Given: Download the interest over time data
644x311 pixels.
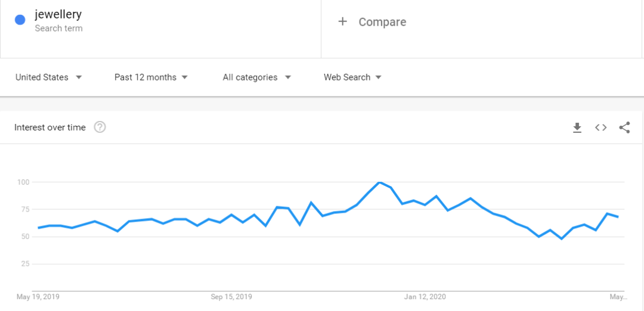Looking at the screenshot, I should click(x=577, y=127).
